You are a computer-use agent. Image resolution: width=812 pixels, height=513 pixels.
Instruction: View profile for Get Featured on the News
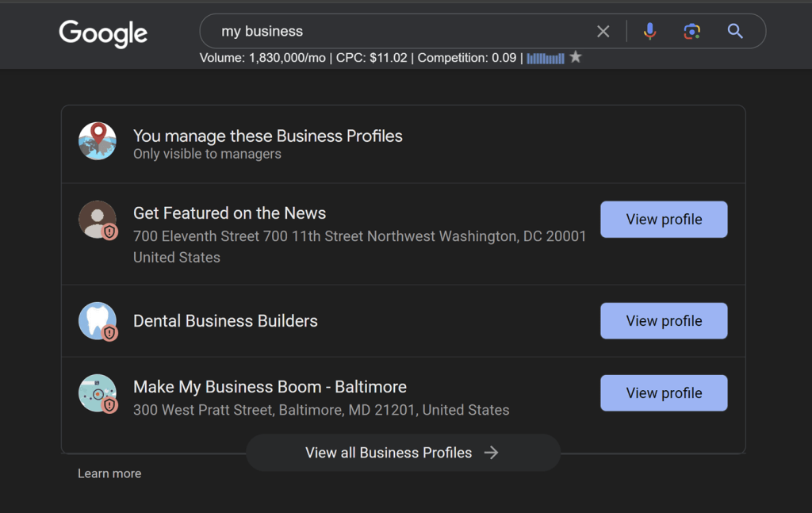coord(664,220)
